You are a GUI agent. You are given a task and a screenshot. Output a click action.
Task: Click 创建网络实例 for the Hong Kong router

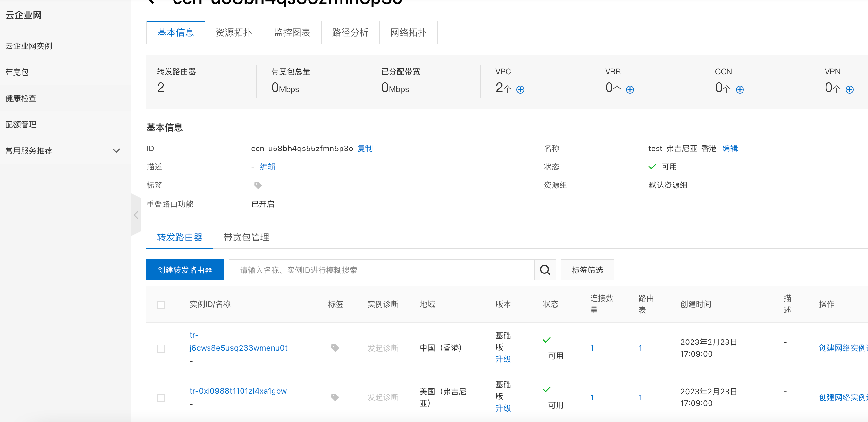843,348
